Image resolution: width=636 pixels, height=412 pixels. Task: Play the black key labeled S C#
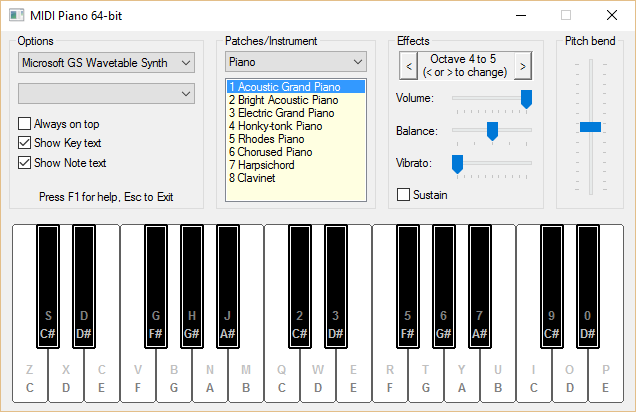point(48,286)
